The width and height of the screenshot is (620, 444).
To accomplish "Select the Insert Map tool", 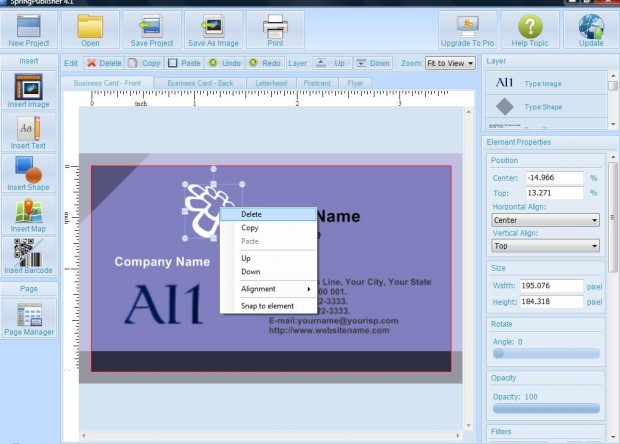I will coord(28,215).
